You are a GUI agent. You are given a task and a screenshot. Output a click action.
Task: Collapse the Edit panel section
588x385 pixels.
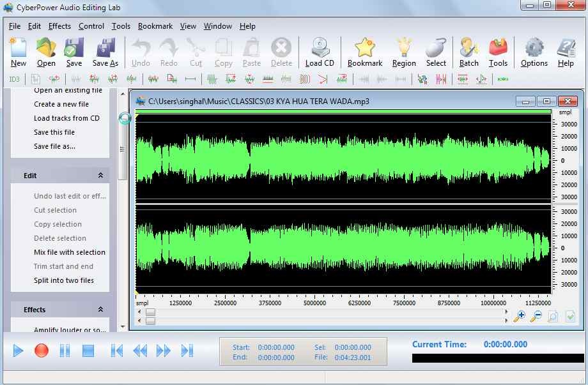coord(100,176)
